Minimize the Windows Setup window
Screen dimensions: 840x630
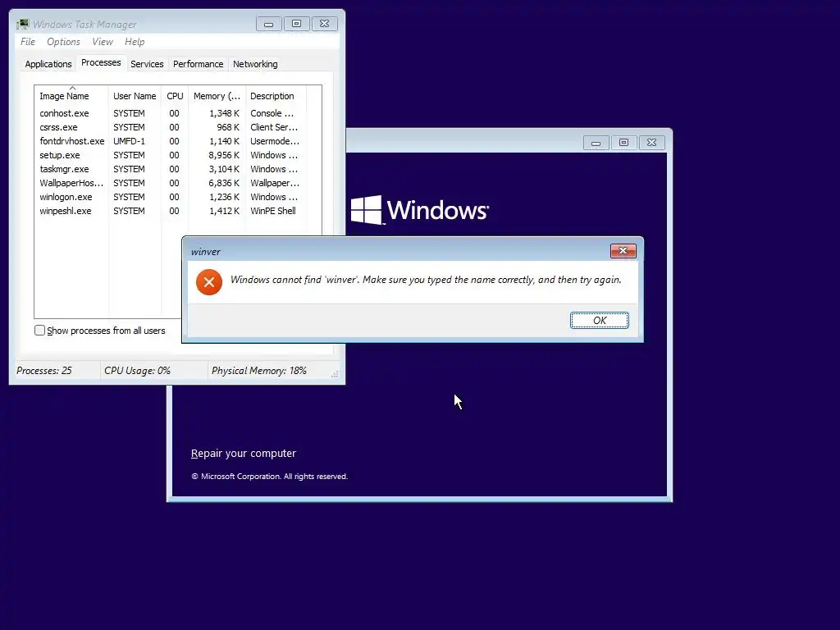point(596,143)
